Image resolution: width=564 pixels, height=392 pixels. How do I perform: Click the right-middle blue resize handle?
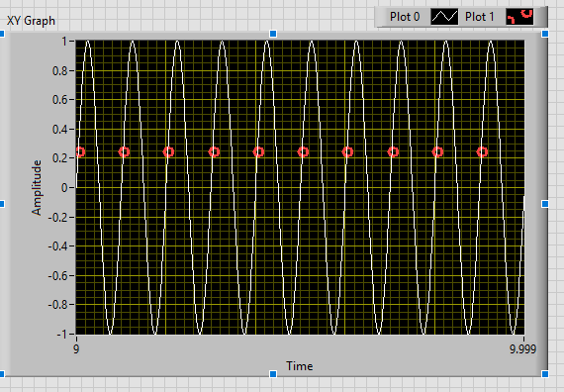545,204
